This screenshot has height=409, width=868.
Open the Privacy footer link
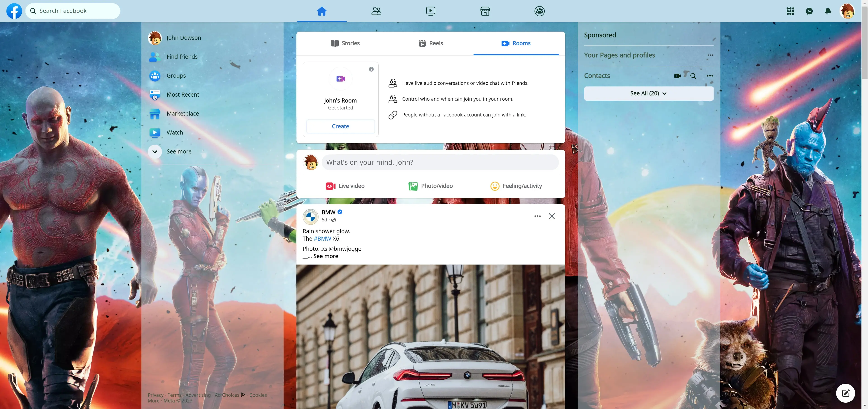(155, 395)
